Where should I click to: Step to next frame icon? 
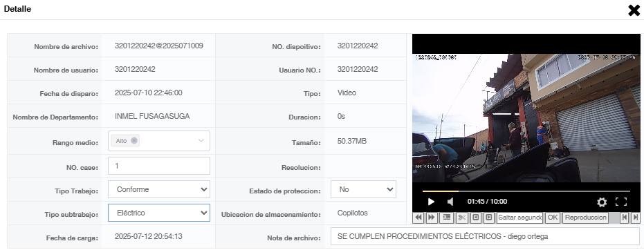pyautogui.click(x=488, y=218)
